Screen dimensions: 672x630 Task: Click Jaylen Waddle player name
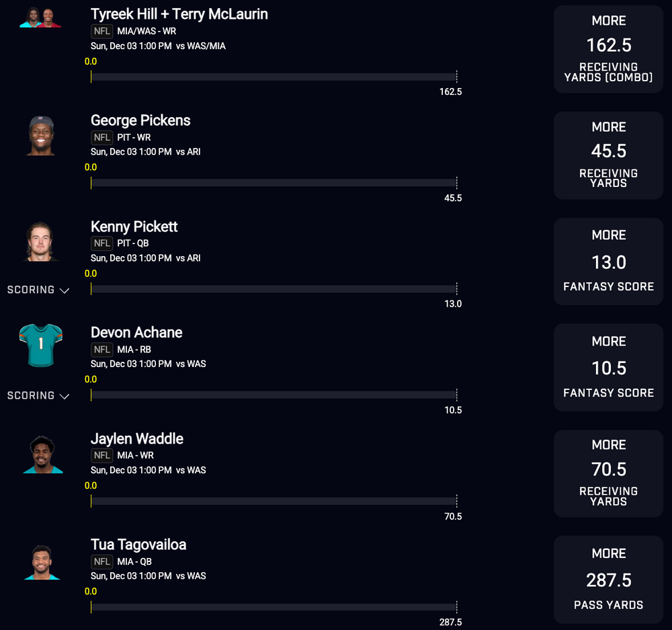[x=137, y=439]
